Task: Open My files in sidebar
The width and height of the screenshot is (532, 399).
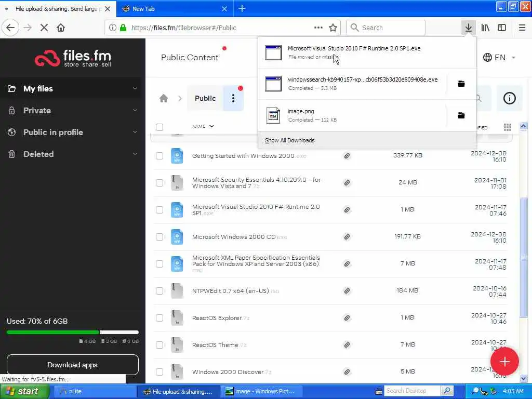Action: [x=38, y=88]
